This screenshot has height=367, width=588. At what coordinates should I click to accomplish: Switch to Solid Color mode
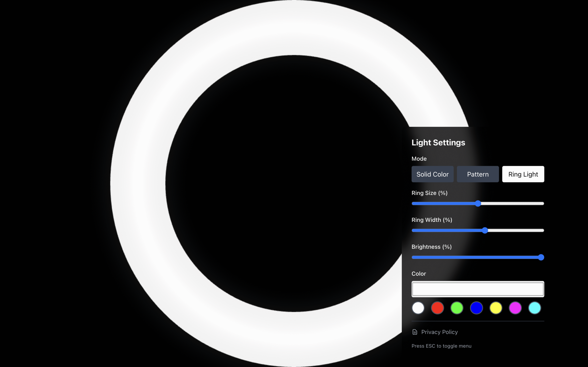[433, 174]
